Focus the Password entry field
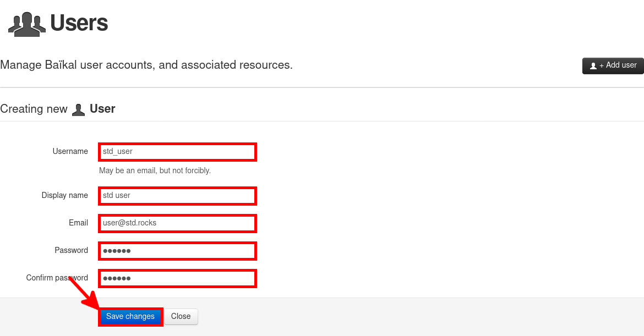The image size is (644, 336). coord(177,251)
